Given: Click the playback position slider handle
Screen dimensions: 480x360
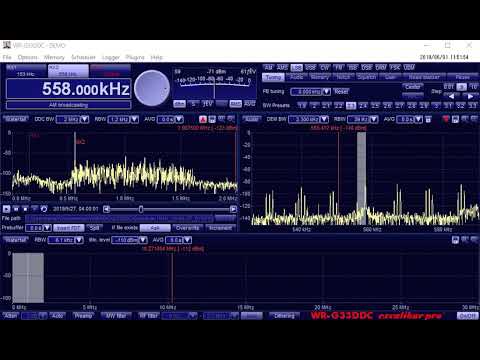Looking at the screenshot, I should [x=141, y=209].
